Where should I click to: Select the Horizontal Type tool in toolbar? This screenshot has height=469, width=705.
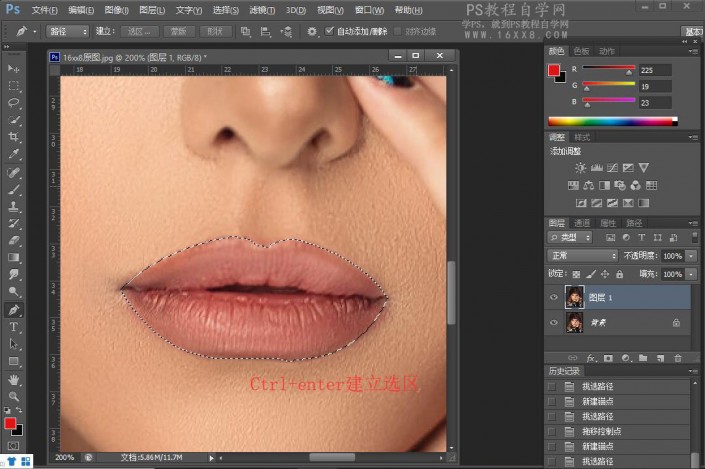13,327
